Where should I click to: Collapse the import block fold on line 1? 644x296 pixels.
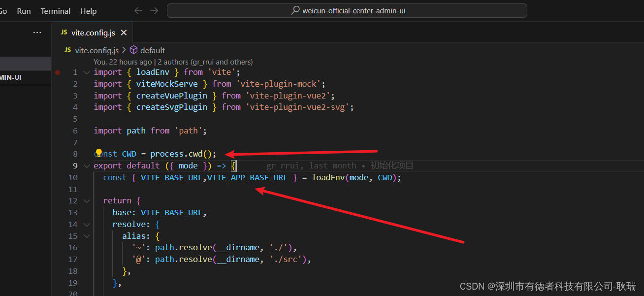click(87, 72)
